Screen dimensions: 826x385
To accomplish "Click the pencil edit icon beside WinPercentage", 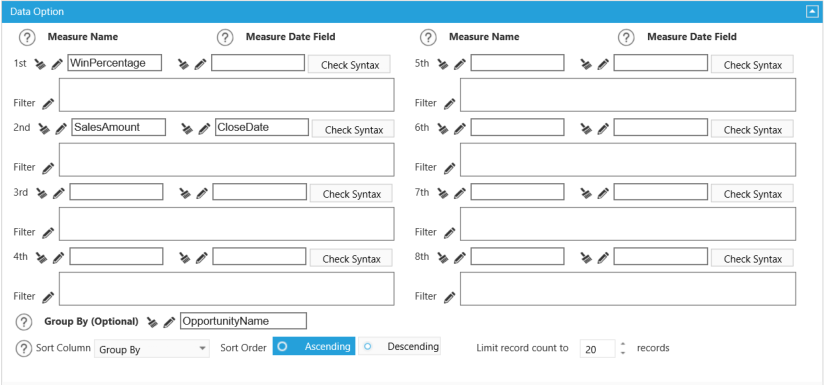I will pos(57,64).
